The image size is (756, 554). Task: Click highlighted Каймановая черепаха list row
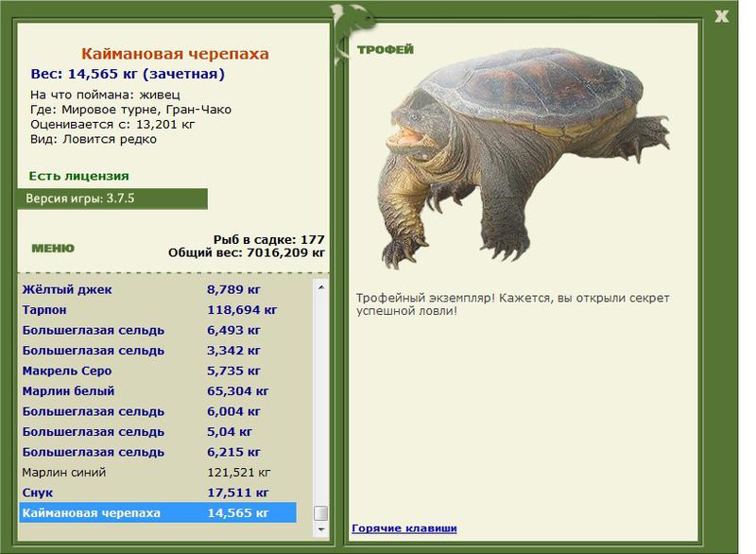pos(158,513)
